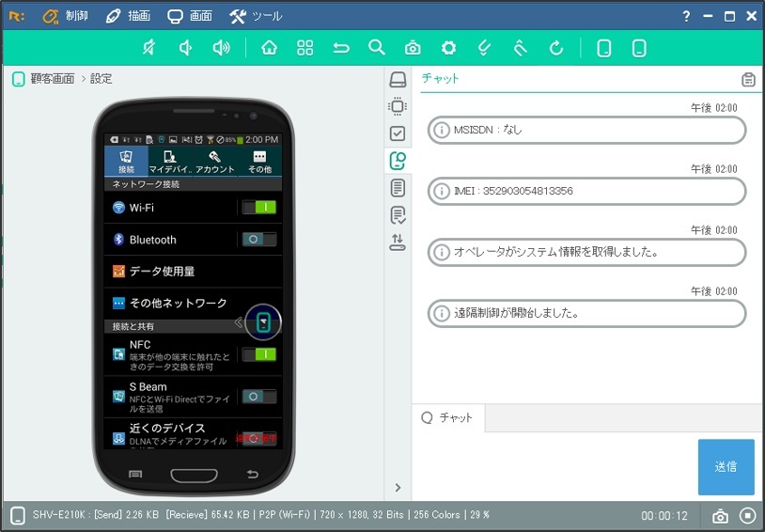Expand the side panel chevron at bottom
The height and width of the screenshot is (532, 765).
pos(398,487)
